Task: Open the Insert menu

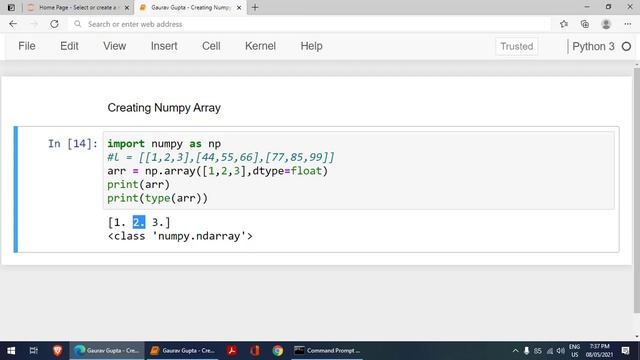Action: coord(164,46)
